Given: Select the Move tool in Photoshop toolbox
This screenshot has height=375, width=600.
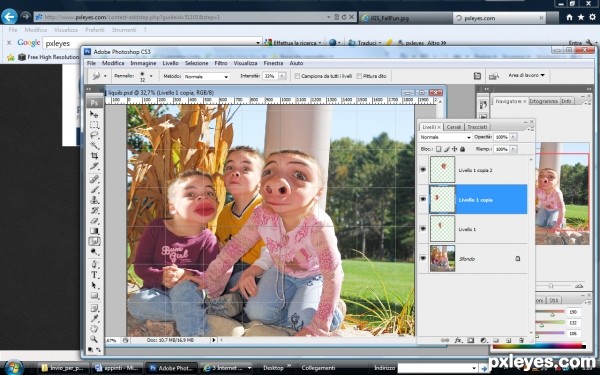Looking at the screenshot, I should click(x=94, y=114).
